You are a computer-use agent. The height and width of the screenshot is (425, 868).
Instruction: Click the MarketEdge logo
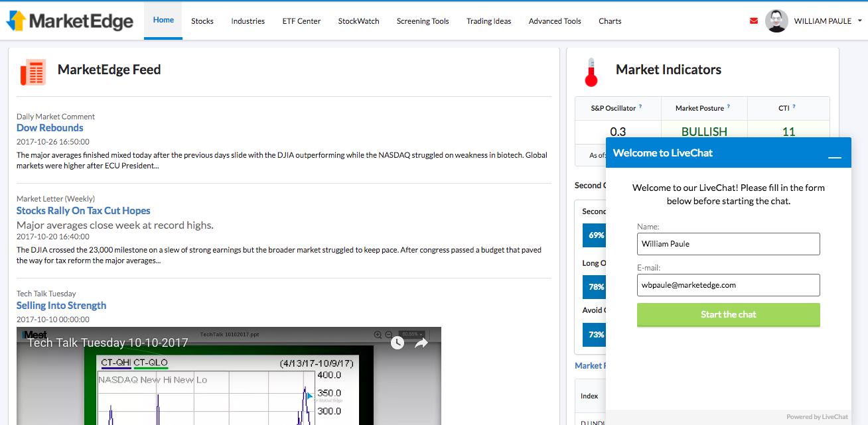tap(70, 21)
